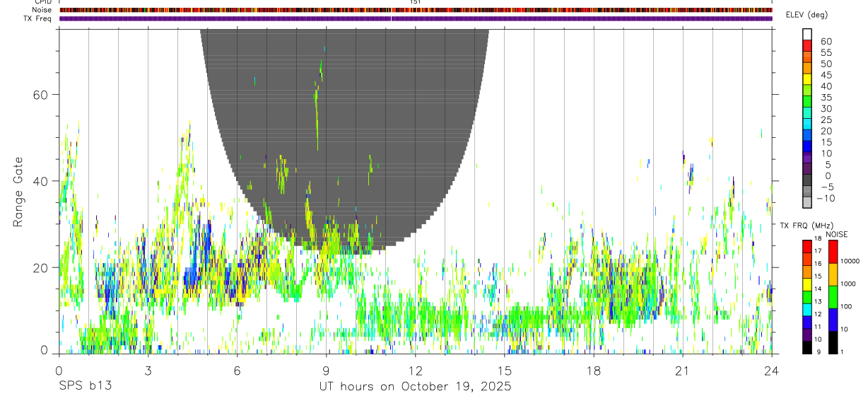Click the yellow TX FRQ segment between 14 and 15
The height and width of the screenshot is (401, 868).
(x=807, y=284)
